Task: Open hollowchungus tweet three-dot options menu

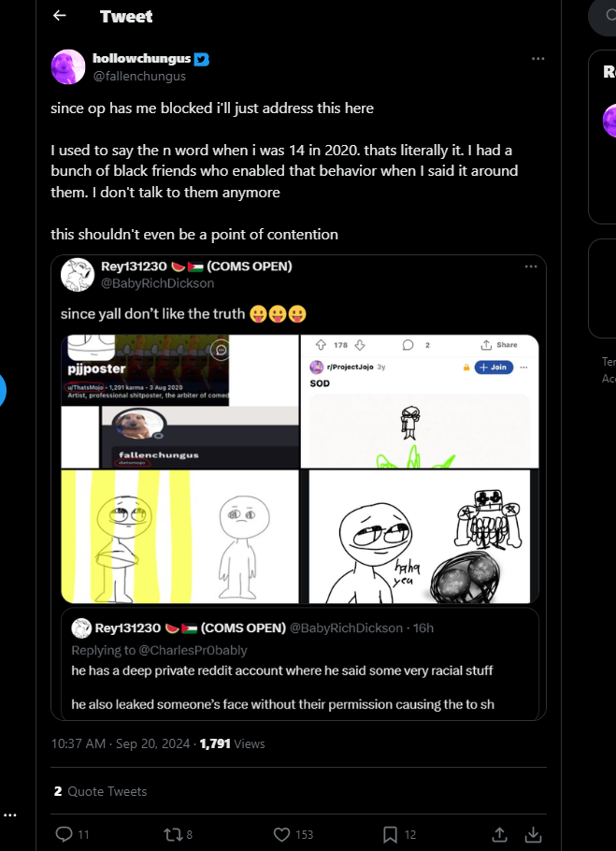Action: pos(537,59)
